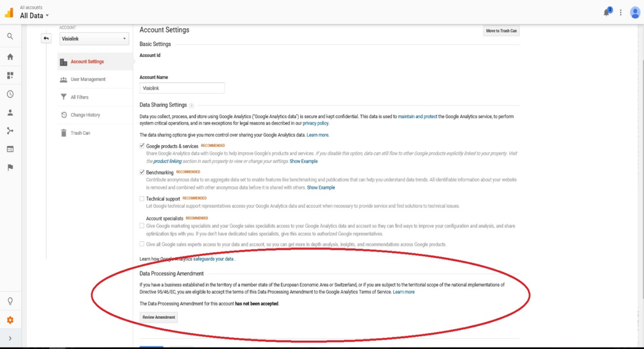Viewport: 644px width, 349px height.
Task: Open the three-dot more options menu
Action: [621, 13]
